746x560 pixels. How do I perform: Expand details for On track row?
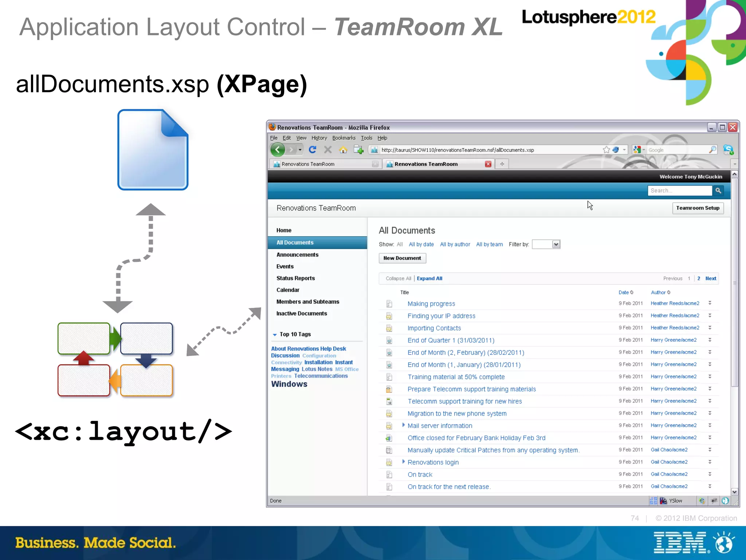coord(710,474)
